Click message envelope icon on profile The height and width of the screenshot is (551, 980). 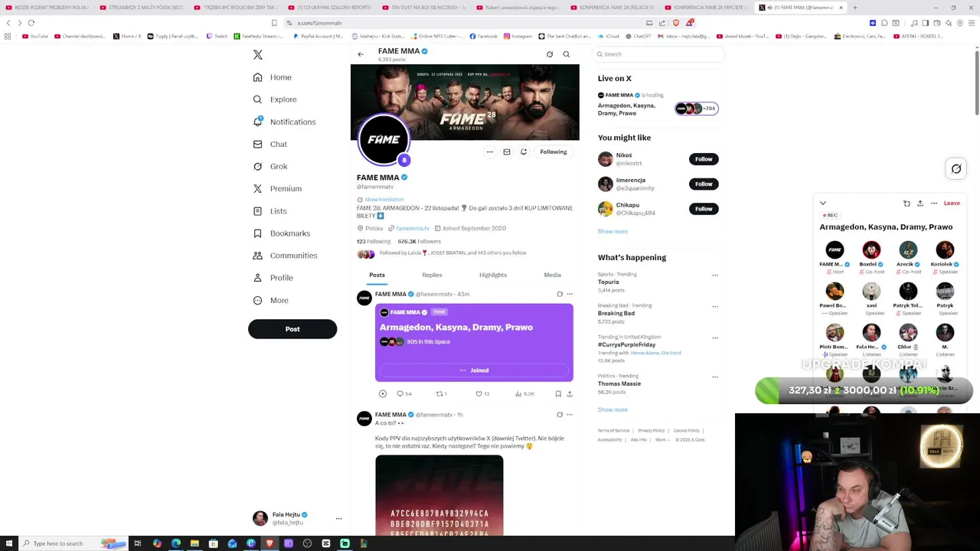pos(507,152)
